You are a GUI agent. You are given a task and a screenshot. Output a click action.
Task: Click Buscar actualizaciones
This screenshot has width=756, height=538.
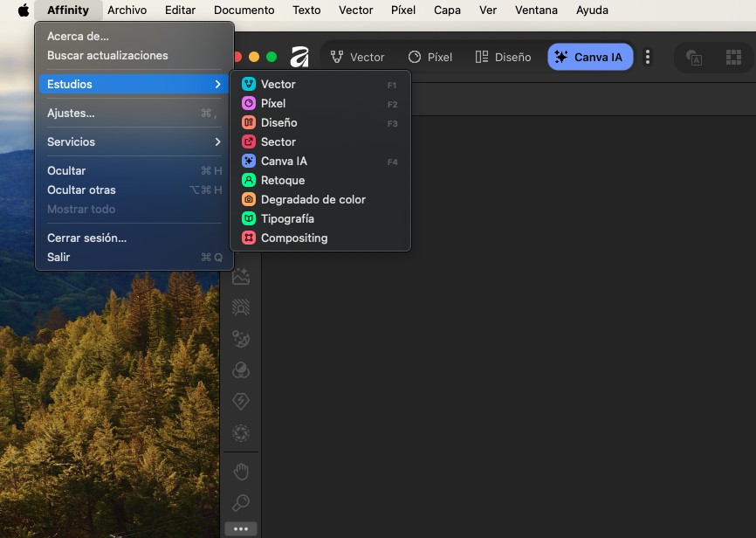click(107, 55)
